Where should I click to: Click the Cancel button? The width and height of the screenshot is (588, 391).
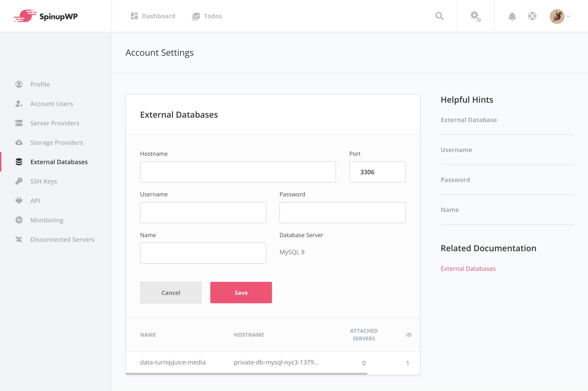click(x=171, y=292)
